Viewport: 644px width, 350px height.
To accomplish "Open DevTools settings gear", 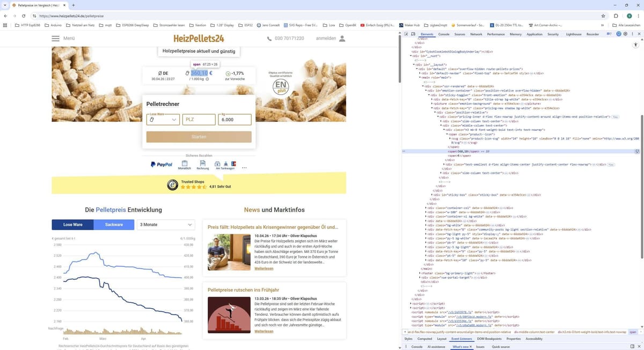I will (x=625, y=34).
